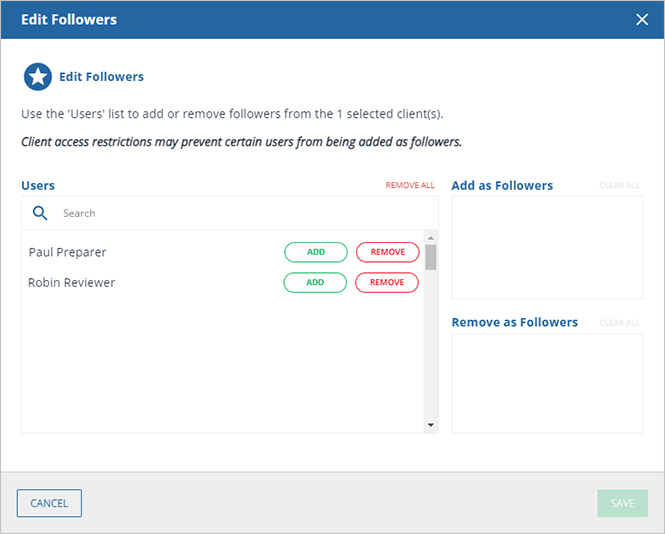Close the Edit Followers dialog
Screen dimensions: 665x534
pyautogui.click(x=642, y=19)
